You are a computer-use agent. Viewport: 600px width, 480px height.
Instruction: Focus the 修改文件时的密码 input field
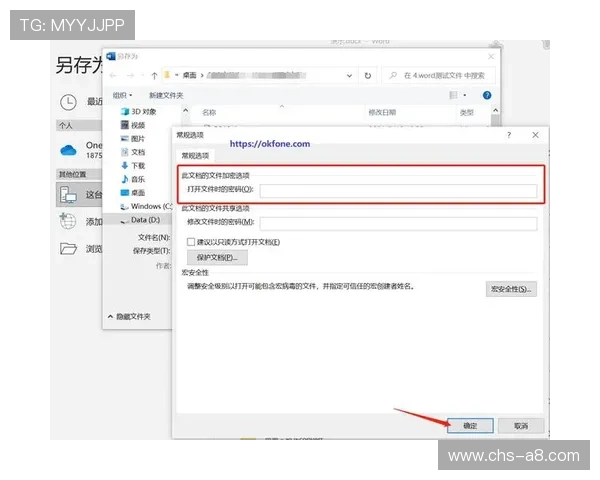click(398, 223)
